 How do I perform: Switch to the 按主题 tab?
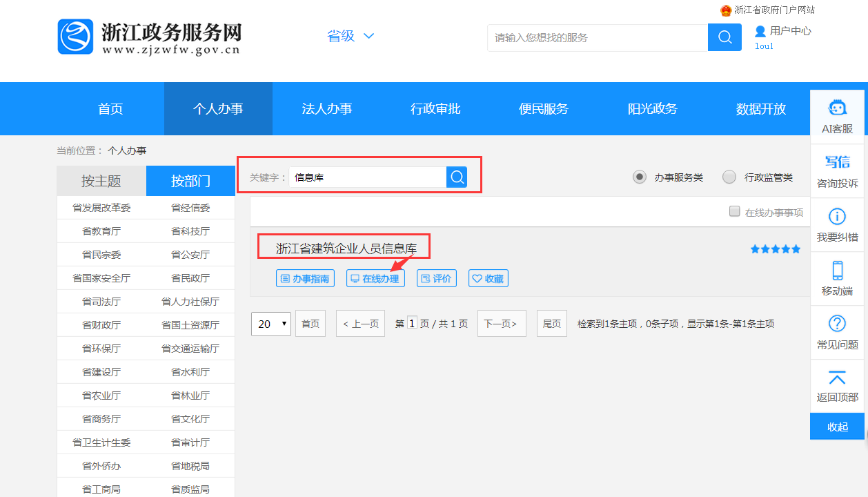(x=101, y=181)
